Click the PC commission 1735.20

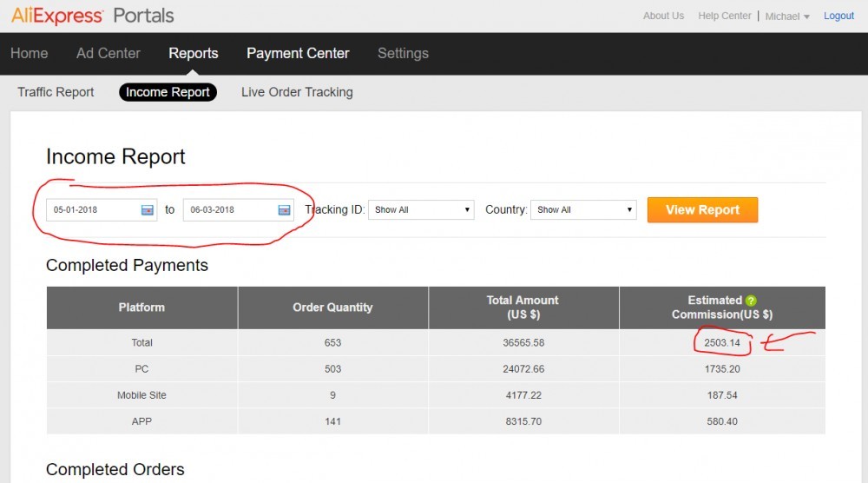click(722, 369)
